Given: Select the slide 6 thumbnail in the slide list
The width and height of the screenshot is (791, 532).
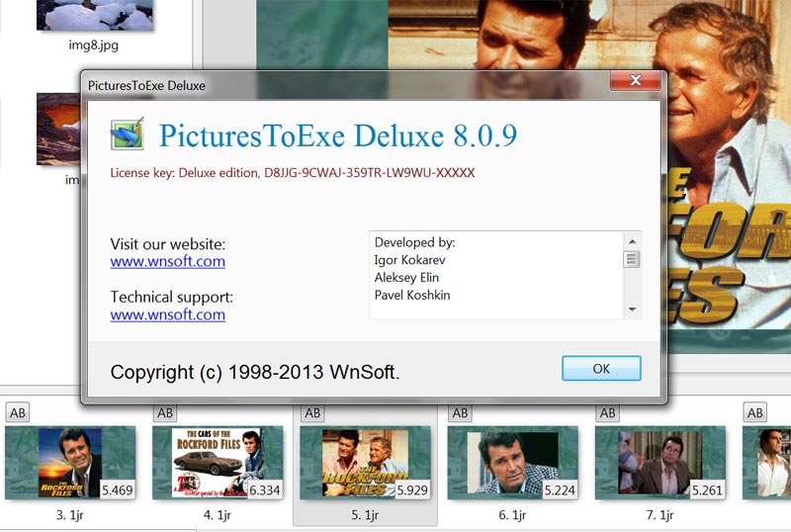Looking at the screenshot, I should tap(512, 463).
